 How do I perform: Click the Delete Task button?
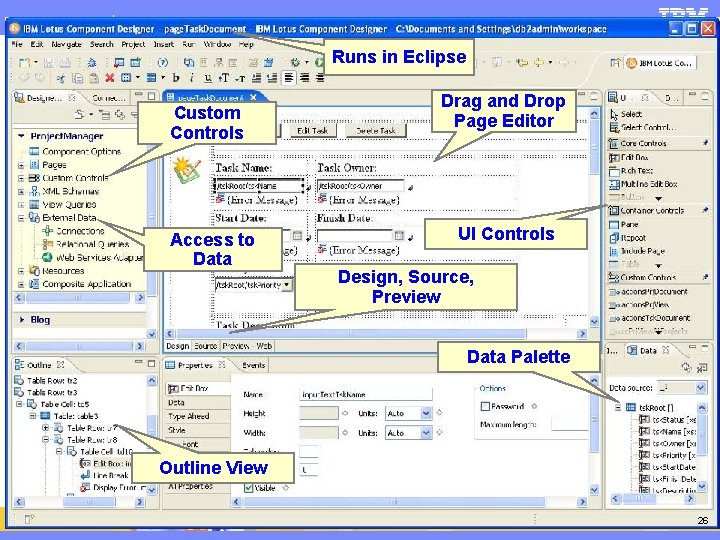376,131
